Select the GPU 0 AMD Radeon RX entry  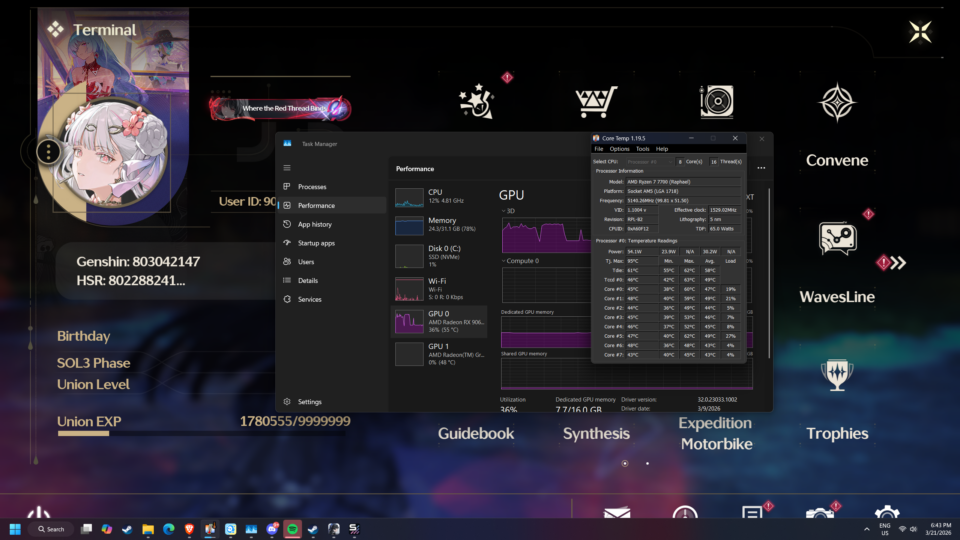pyautogui.click(x=439, y=321)
